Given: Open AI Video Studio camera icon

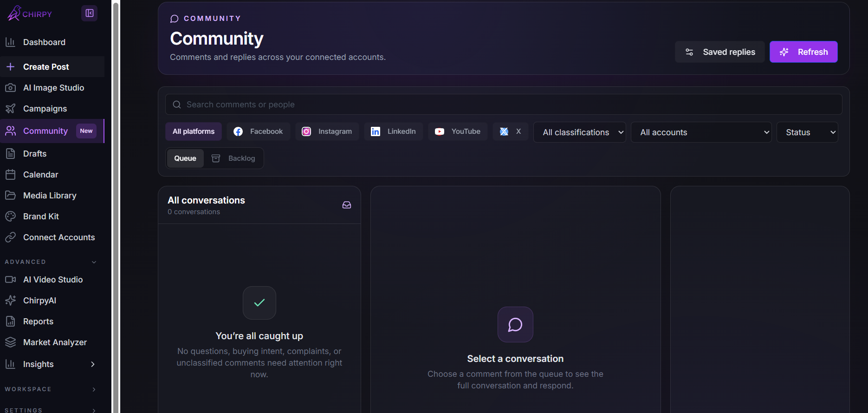Looking at the screenshot, I should point(11,280).
